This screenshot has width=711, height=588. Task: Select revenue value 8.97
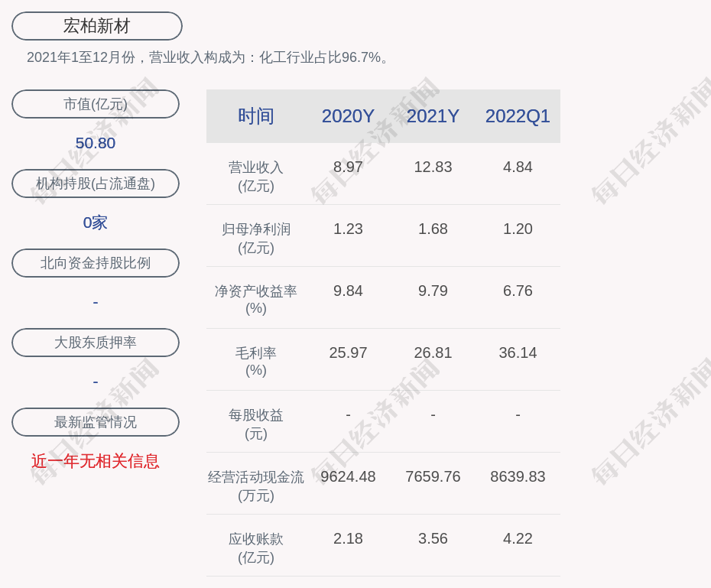coord(348,167)
